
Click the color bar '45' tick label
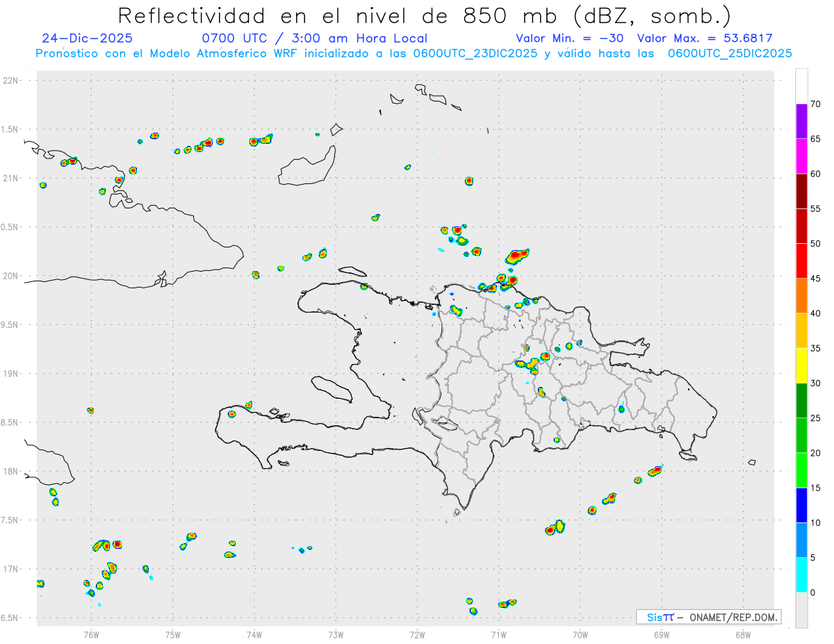pyautogui.click(x=815, y=279)
